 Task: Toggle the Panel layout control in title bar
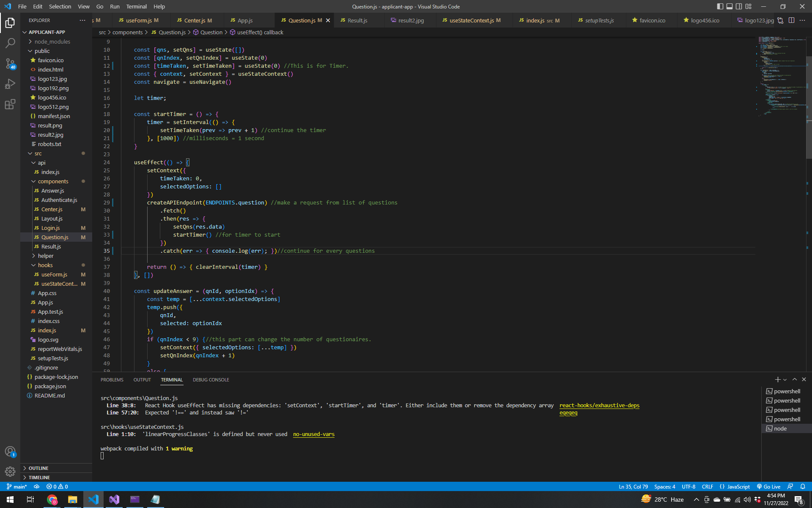click(730, 6)
